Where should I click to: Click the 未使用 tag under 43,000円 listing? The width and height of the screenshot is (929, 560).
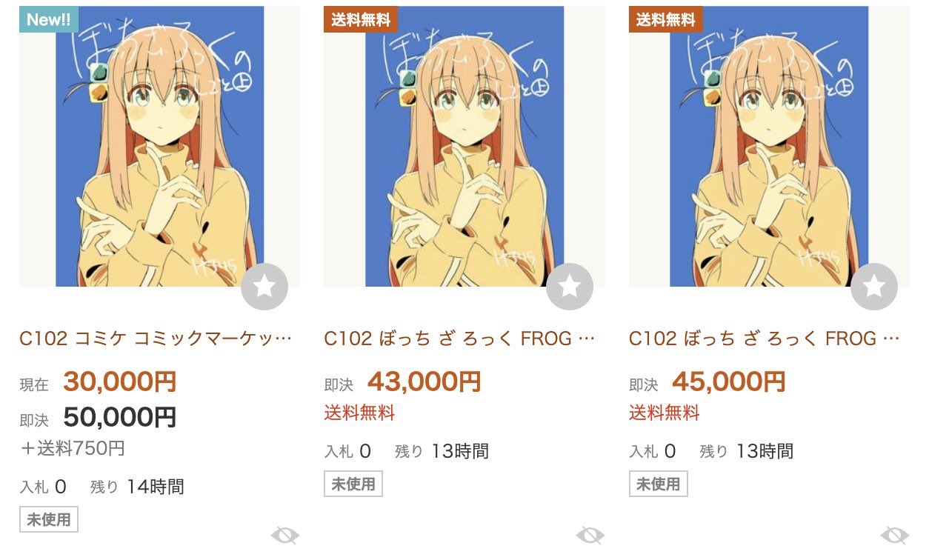click(x=353, y=484)
